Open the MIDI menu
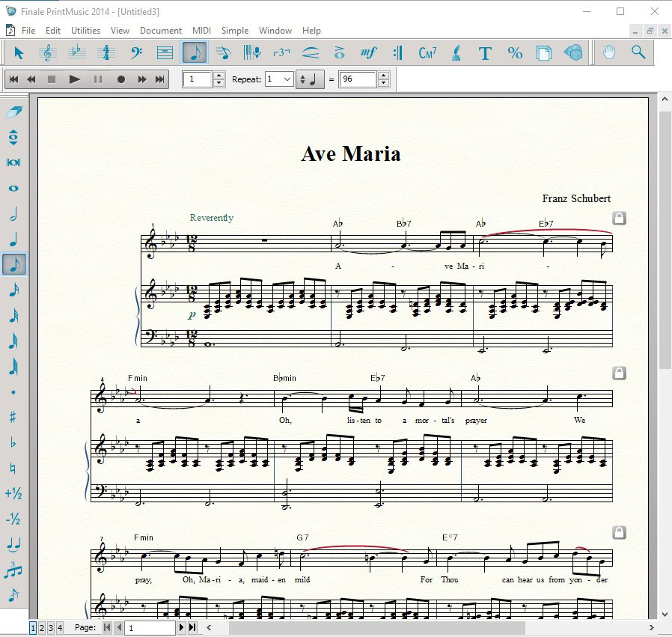Image resolution: width=672 pixels, height=637 pixels. coord(201,31)
